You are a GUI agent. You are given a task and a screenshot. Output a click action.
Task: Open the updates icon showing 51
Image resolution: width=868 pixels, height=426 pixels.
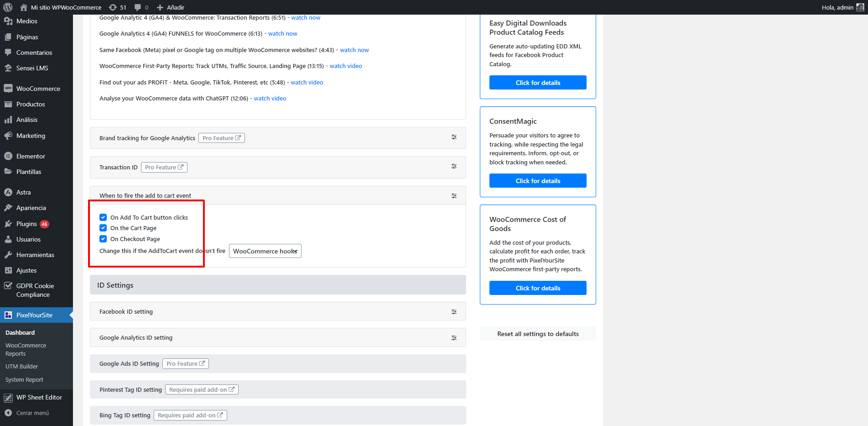[113, 7]
